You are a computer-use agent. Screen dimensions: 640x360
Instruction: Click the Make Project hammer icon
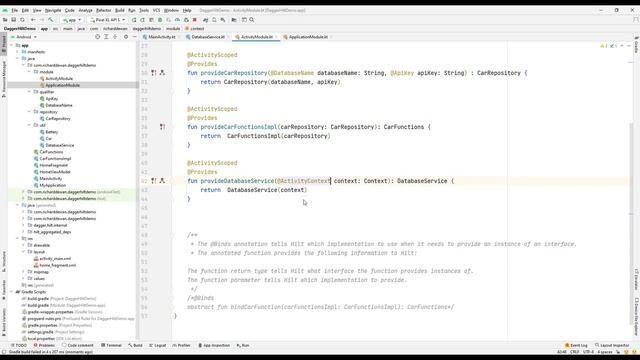pos(51,20)
